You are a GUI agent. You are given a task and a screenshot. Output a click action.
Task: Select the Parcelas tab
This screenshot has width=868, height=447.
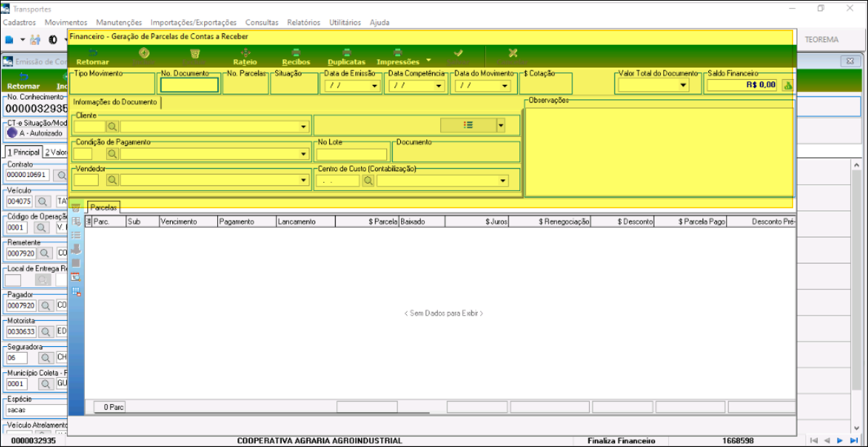[x=103, y=208]
